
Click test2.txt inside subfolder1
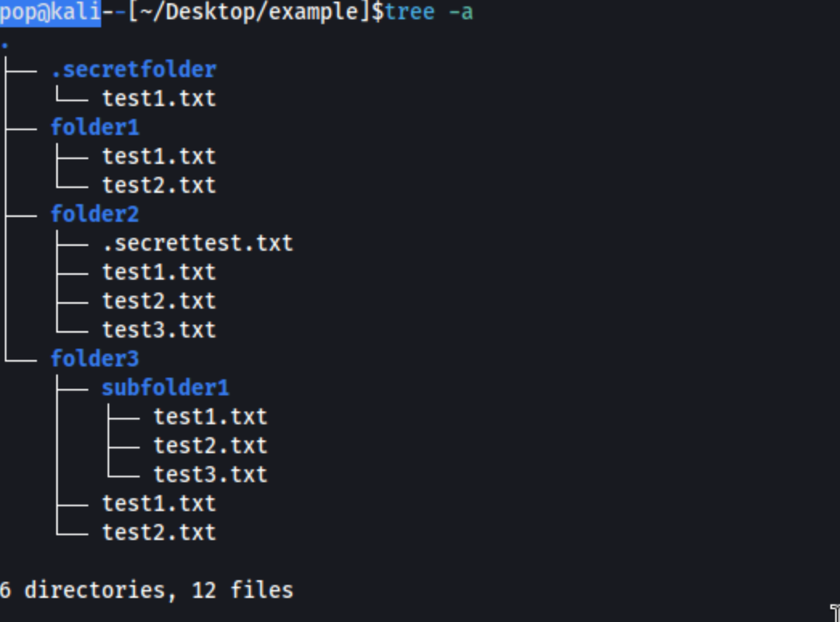click(210, 446)
